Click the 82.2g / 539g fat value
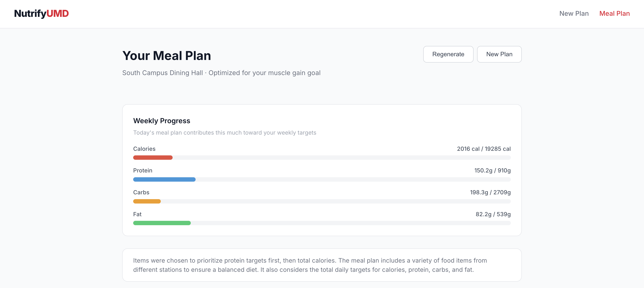The image size is (644, 288). (x=493, y=214)
